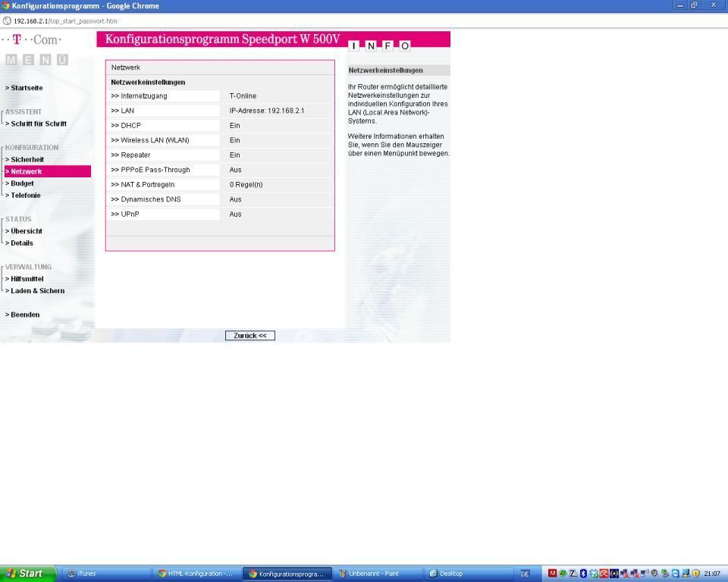Screen dimensions: 728x582
Task: Open the LAN settings link
Action: pyautogui.click(x=123, y=111)
